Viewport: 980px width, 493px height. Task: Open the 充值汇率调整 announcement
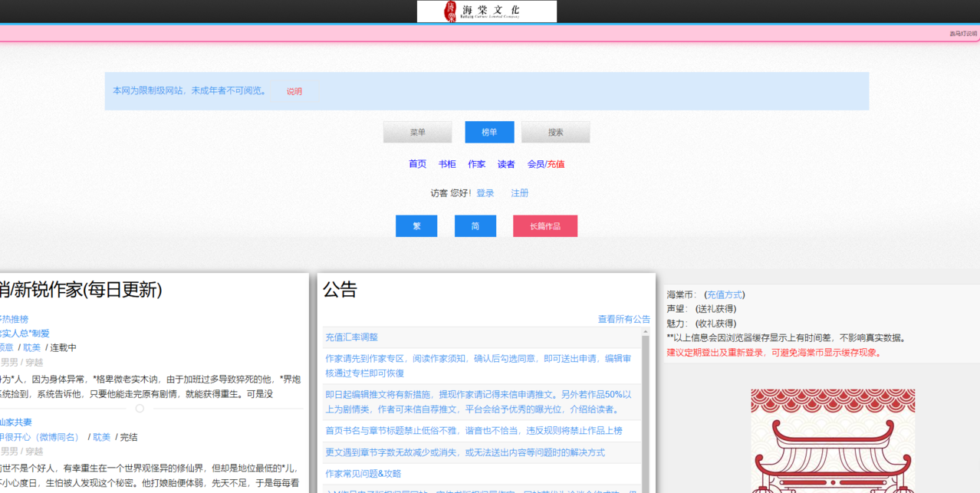pos(353,337)
